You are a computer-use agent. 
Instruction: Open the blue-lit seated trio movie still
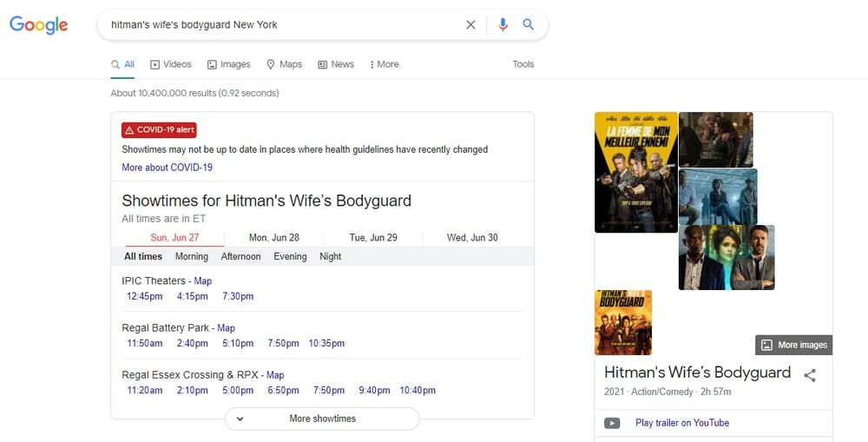click(718, 196)
